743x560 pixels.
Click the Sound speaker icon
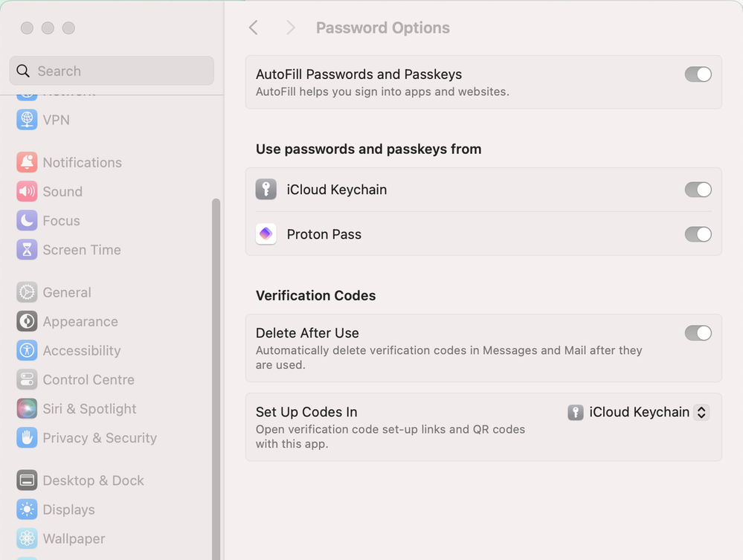(27, 191)
